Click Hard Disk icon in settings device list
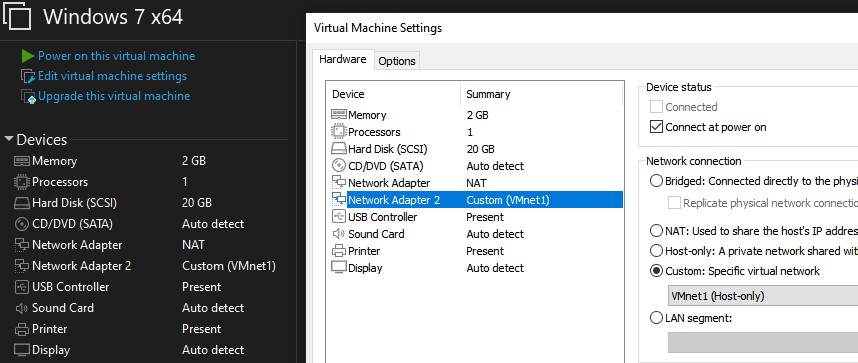Screen dimensions: 858x363 (339, 148)
